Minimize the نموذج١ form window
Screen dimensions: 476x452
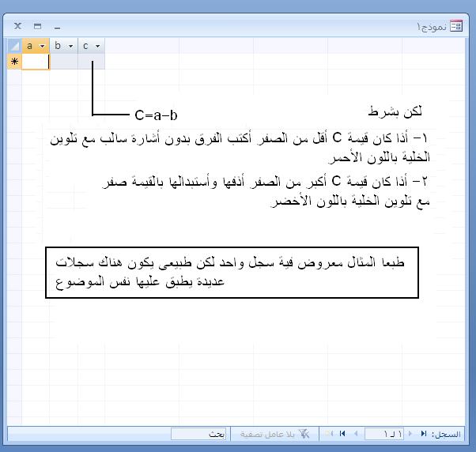click(58, 28)
